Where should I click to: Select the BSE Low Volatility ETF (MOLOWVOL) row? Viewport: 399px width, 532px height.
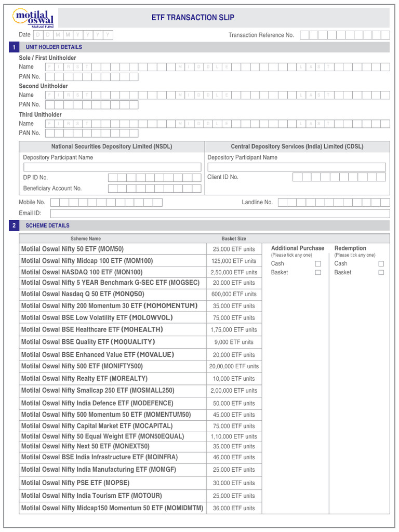[x=140, y=318]
